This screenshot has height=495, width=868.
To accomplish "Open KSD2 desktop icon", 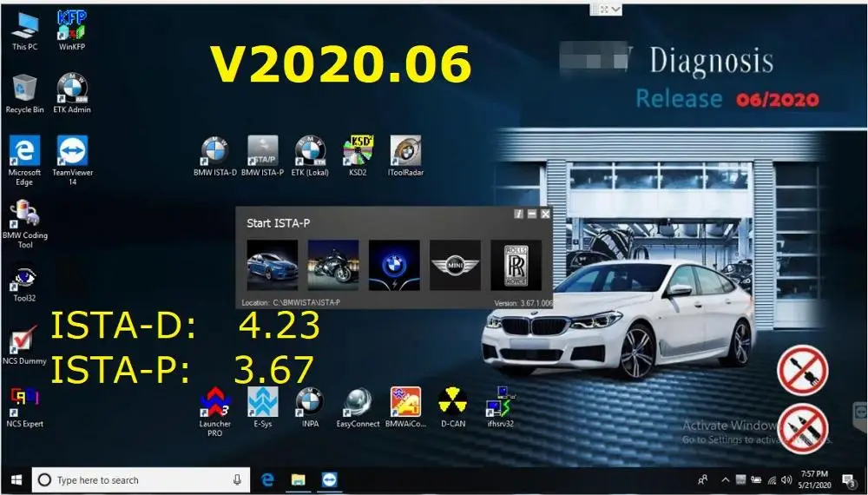I will tap(358, 156).
